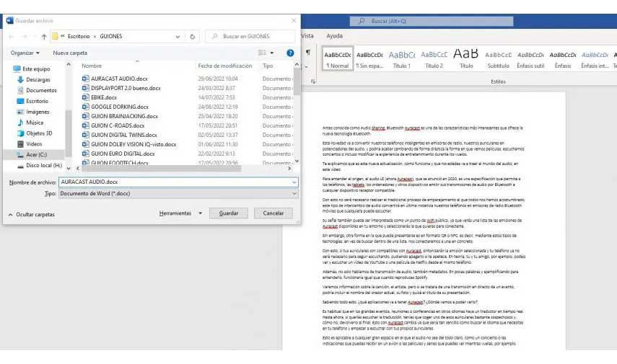Apply the Énfasis intenso style

tap(595, 59)
